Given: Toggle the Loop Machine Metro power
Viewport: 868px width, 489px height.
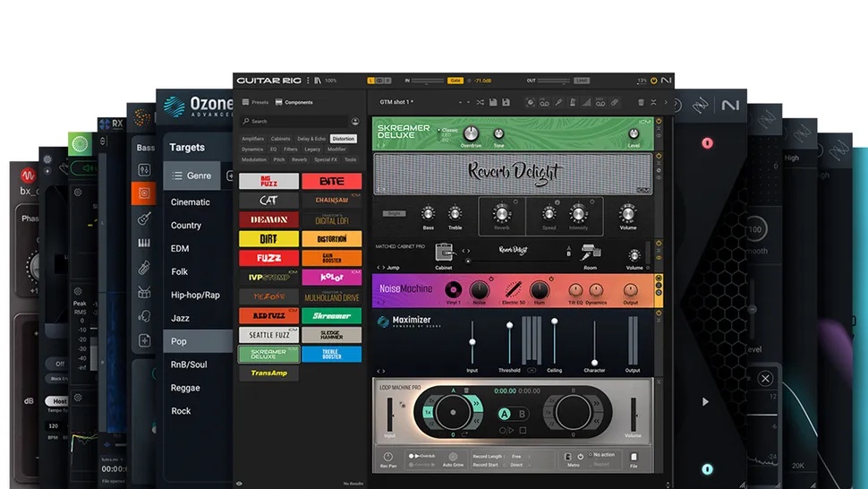Looking at the screenshot, I should coord(580,457).
